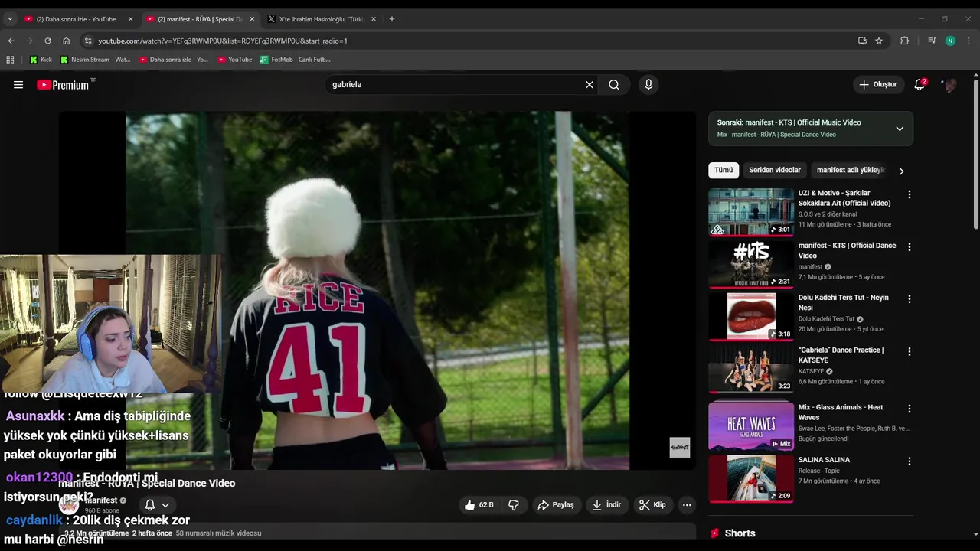This screenshot has height=551, width=980.
Task: Open FotMob Canlı Futbol bookmark
Action: click(296, 60)
